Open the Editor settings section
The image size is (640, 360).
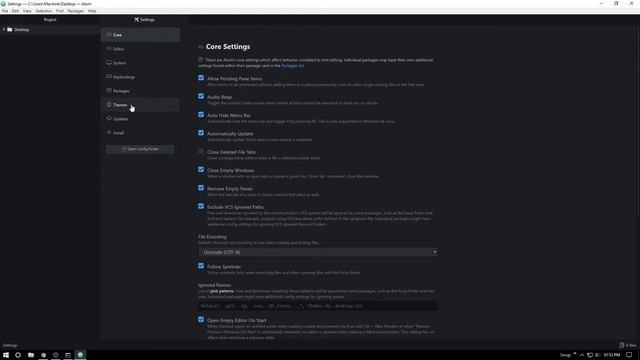(140, 49)
